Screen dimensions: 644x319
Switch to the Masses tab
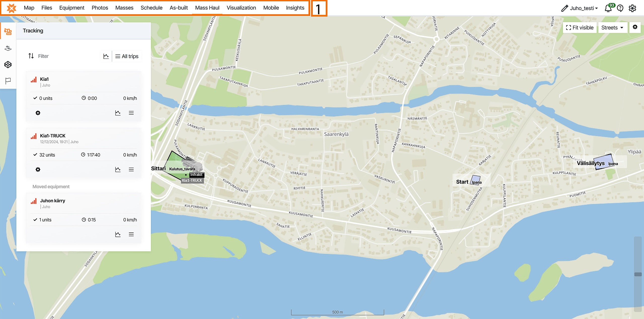(x=124, y=8)
